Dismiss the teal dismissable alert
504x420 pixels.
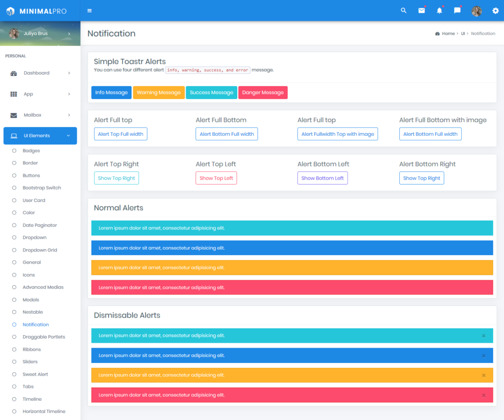point(483,336)
